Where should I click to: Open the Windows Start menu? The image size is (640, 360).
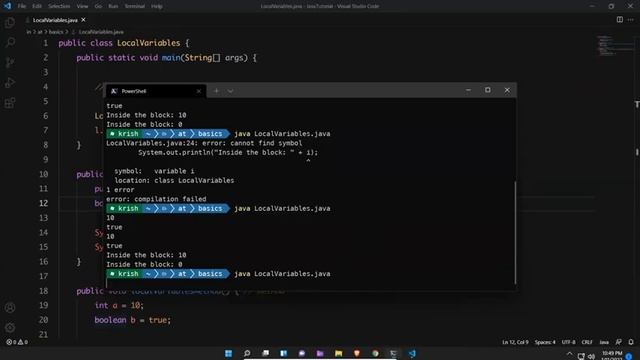pyautogui.click(x=228, y=353)
